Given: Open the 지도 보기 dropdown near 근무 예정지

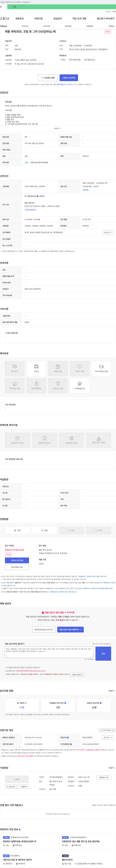Looking at the screenshot, I should pos(108,233).
